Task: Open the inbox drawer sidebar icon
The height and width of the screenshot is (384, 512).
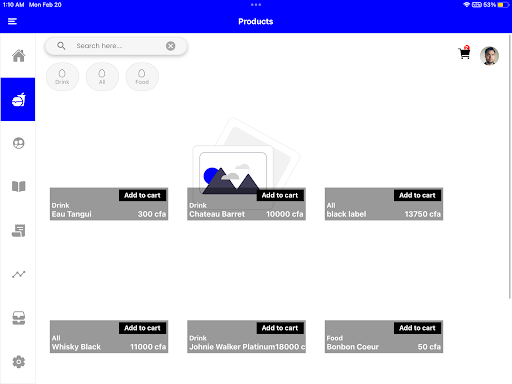Action: pyautogui.click(x=18, y=318)
